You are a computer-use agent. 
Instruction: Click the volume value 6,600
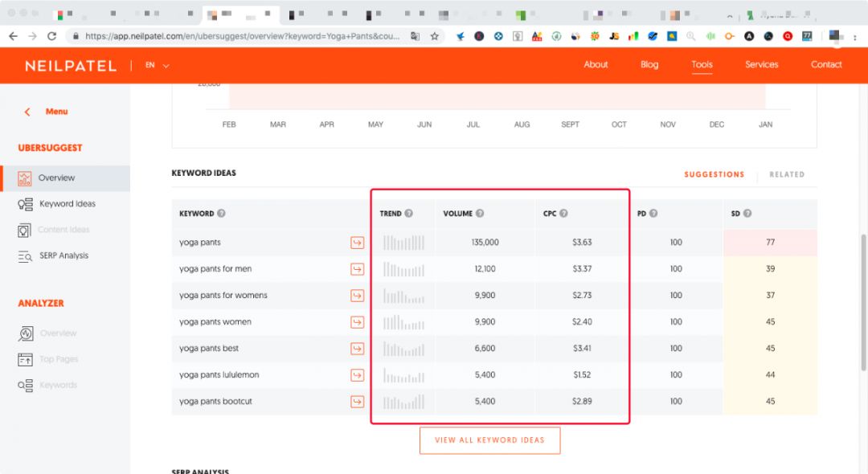(x=485, y=349)
